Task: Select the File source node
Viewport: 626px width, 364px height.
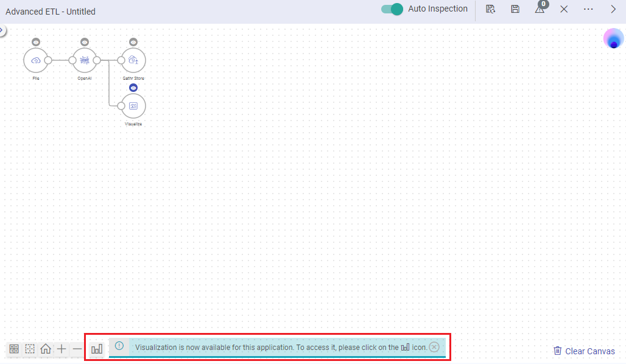Action: point(35,60)
